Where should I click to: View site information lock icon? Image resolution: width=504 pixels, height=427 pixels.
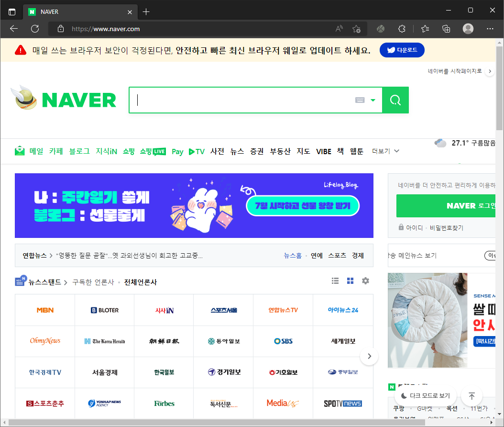pyautogui.click(x=60, y=29)
